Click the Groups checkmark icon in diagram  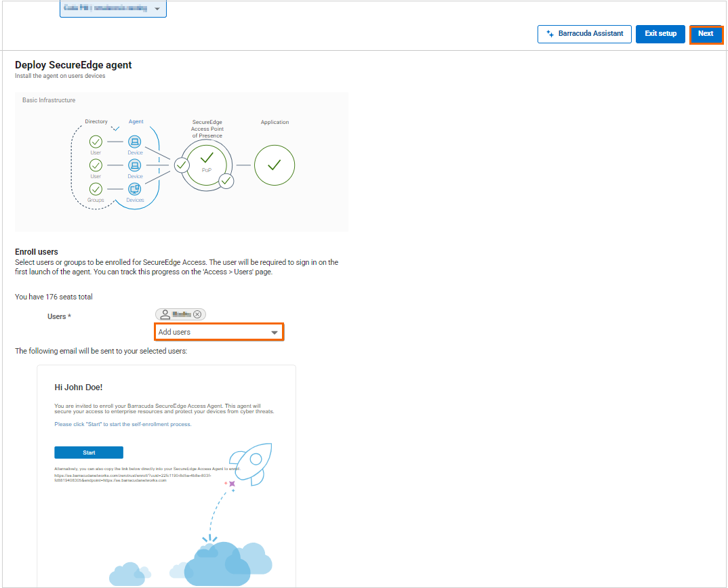(96, 189)
